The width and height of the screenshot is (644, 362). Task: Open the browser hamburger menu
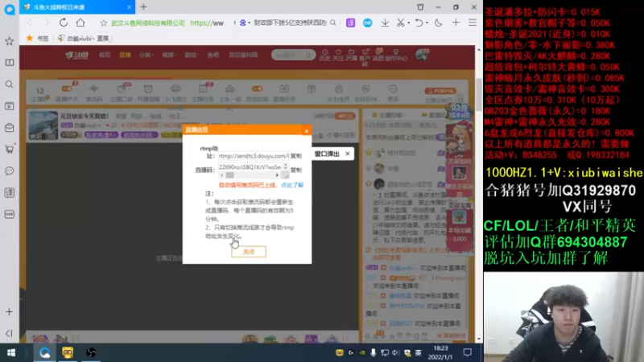473,23
